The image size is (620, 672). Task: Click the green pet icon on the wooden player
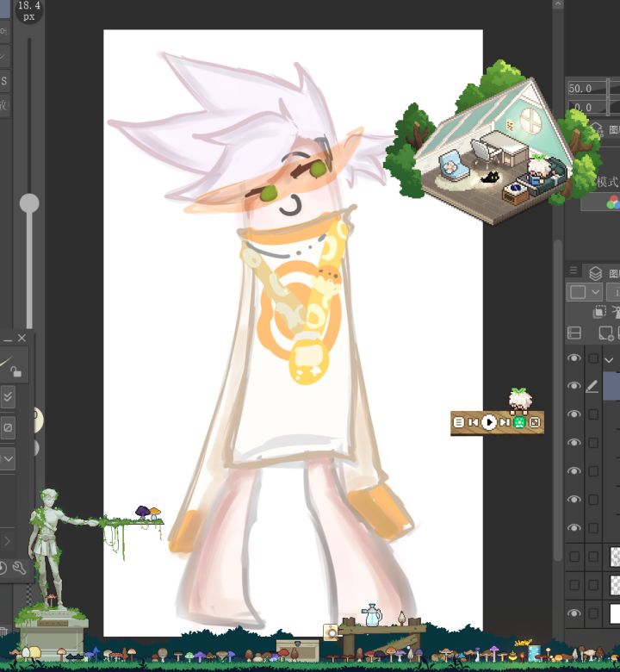pos(520,422)
